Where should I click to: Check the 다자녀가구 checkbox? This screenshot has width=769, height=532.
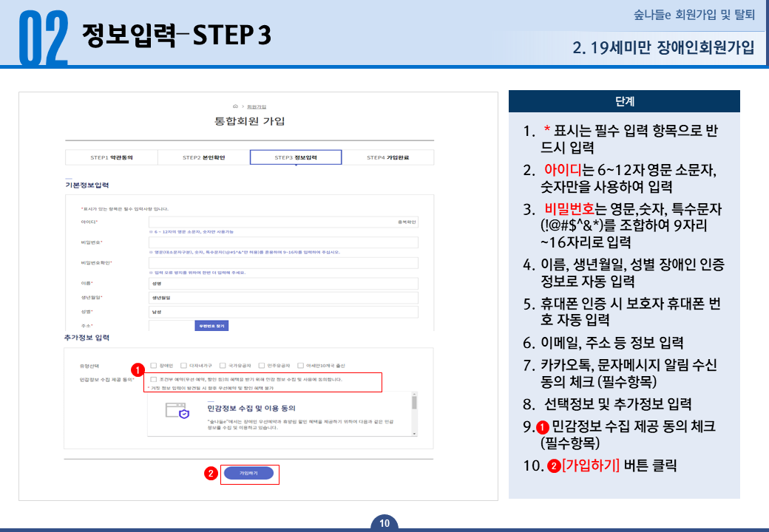[184, 365]
